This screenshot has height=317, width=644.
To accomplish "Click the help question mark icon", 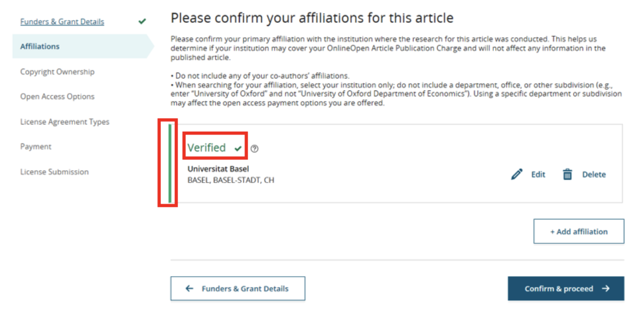I will 254,148.
